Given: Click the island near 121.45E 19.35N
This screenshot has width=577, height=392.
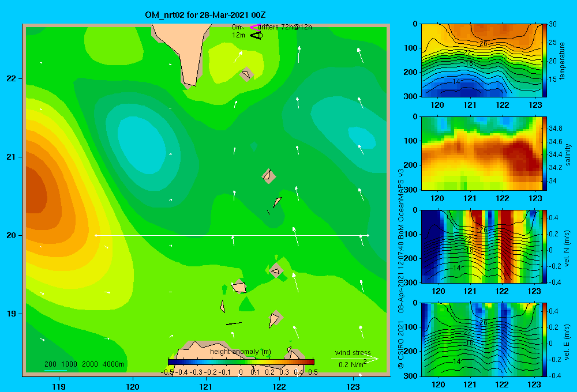Looking at the screenshot, I should click(x=239, y=287).
